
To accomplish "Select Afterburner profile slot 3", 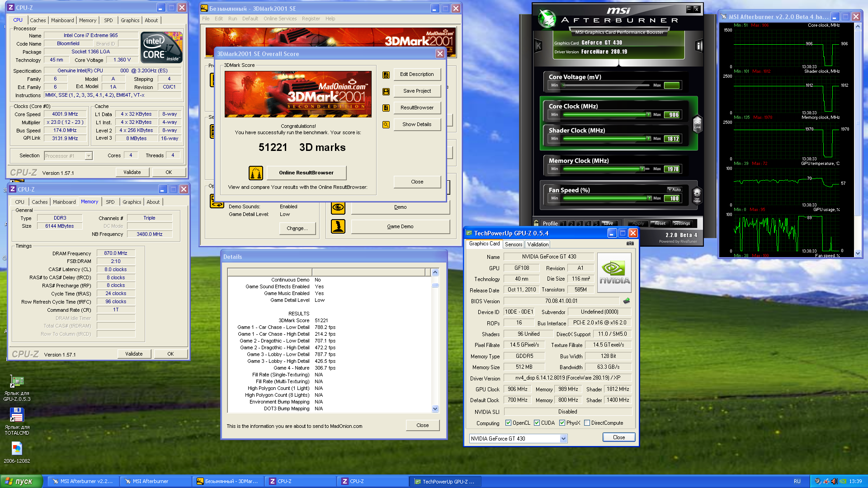I will pyautogui.click(x=580, y=224).
